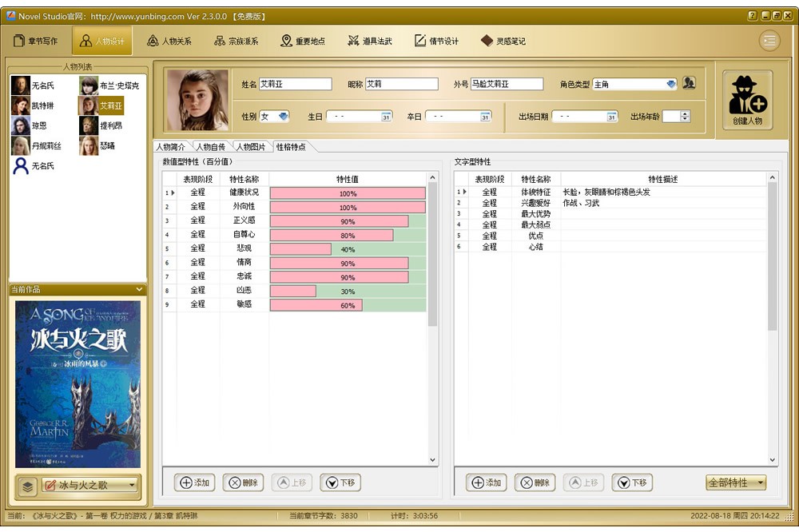Image resolution: width=799 pixels, height=532 pixels.
Task: Click the layers icon beside 冰与火之歌 selector
Action: click(x=26, y=485)
